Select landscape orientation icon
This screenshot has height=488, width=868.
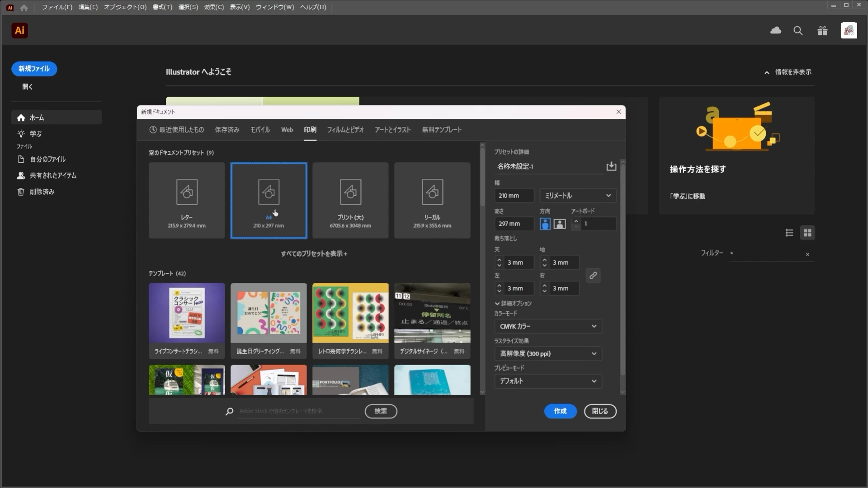[x=560, y=224]
